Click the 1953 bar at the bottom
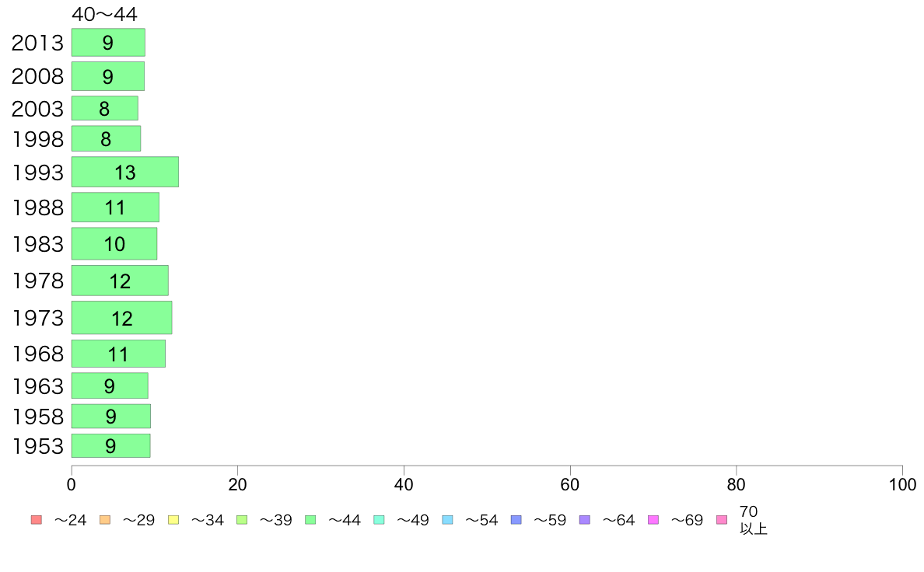Screen dimensions: 924x572 [x=110, y=445]
